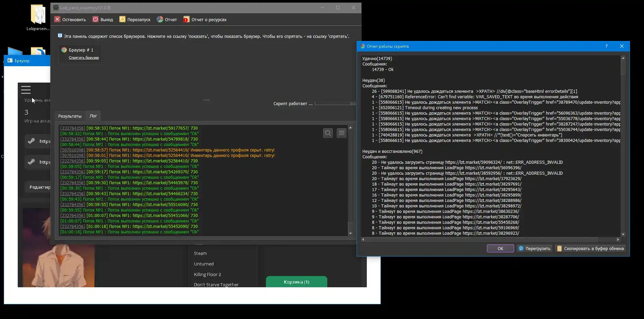
Task: Click Редактир button in browser page
Action: pyautogui.click(x=38, y=187)
